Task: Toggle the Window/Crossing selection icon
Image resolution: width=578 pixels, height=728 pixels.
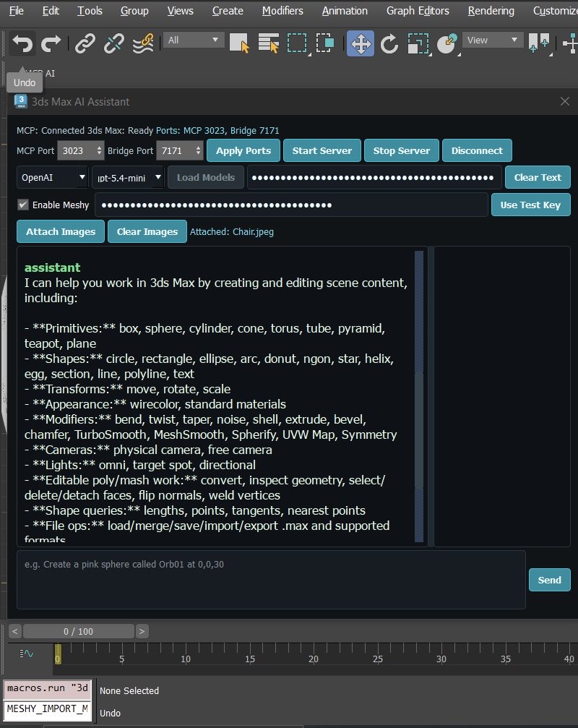Action: [x=325, y=43]
